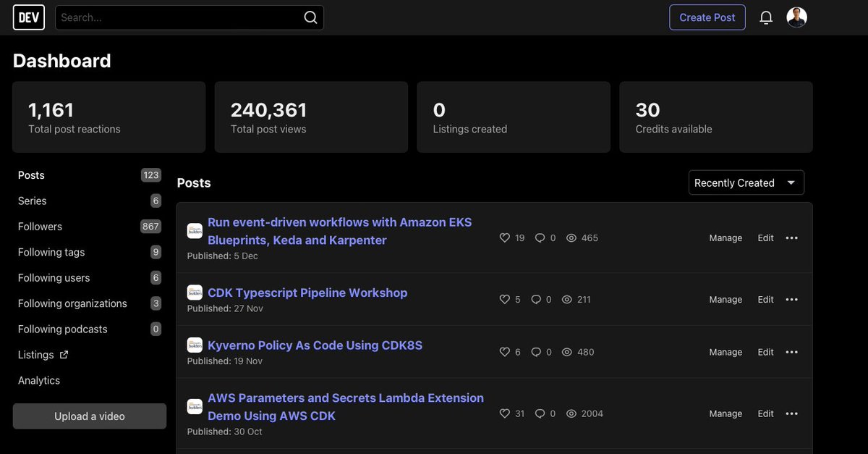Click the organization logo beside CDK Typescript Pipeline Workshop
The height and width of the screenshot is (454, 868).
[x=195, y=293]
